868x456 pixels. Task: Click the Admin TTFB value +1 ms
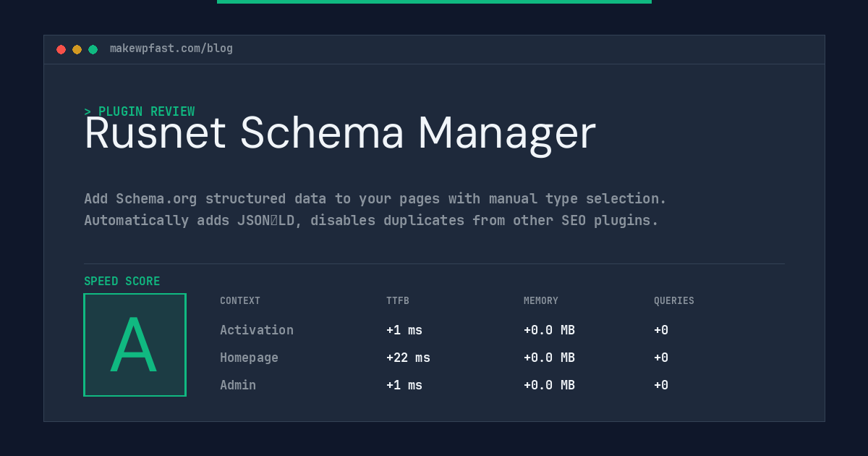pos(404,385)
